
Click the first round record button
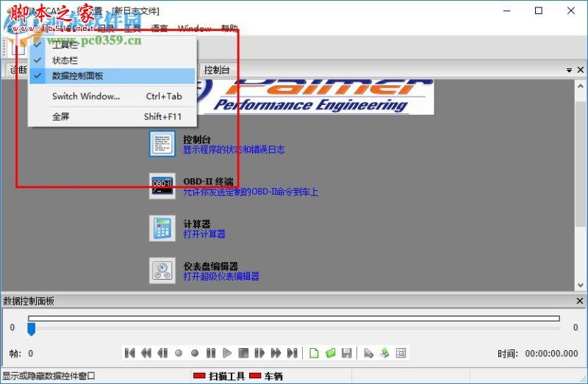pos(179,353)
